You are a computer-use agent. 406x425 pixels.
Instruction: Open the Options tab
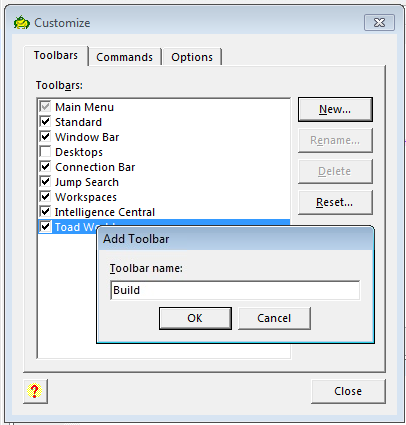192,57
